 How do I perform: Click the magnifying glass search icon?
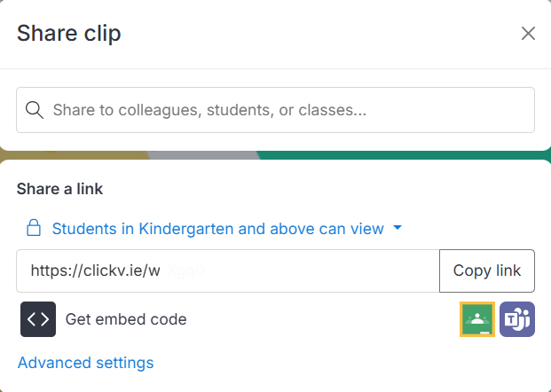pos(35,110)
